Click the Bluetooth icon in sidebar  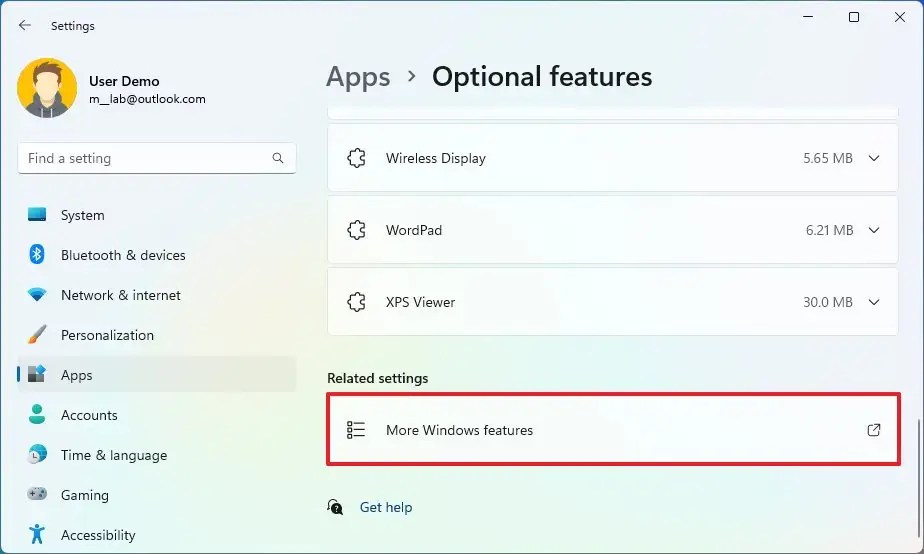(x=37, y=255)
